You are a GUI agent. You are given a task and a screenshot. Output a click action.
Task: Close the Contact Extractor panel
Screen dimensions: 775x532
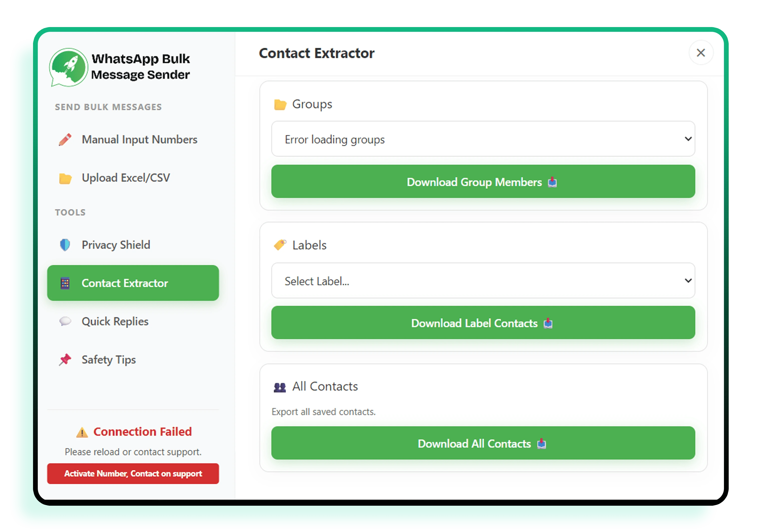pos(701,53)
